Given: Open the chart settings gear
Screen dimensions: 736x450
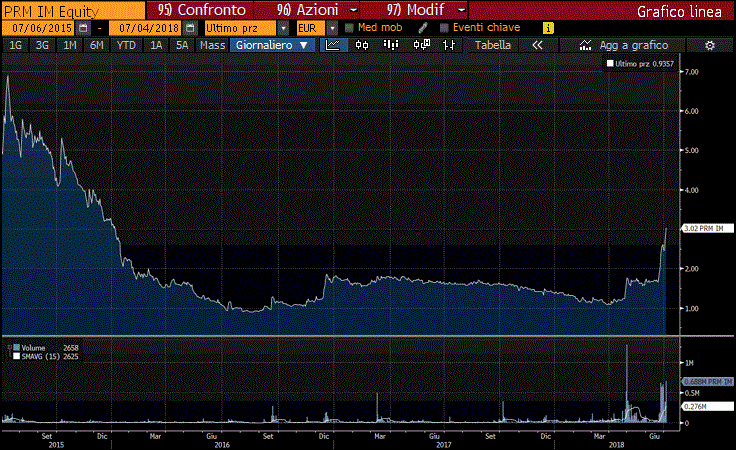Looking at the screenshot, I should [x=710, y=45].
